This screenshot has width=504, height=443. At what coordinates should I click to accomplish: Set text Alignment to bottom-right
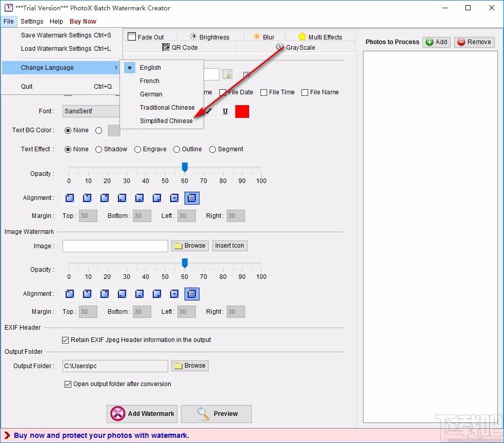[x=157, y=198]
